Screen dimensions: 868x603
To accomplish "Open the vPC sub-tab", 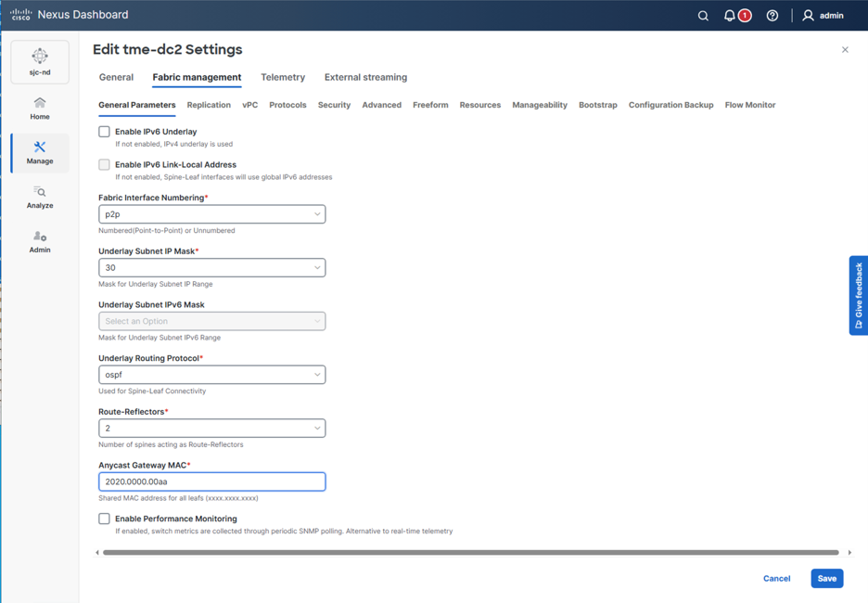I will point(249,105).
